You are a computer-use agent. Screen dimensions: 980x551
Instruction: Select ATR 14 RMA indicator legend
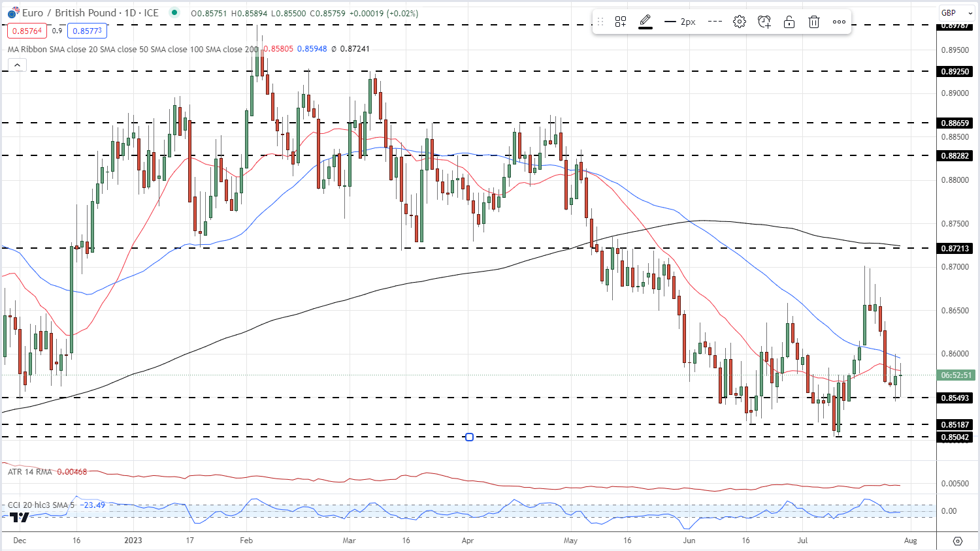[x=29, y=471]
